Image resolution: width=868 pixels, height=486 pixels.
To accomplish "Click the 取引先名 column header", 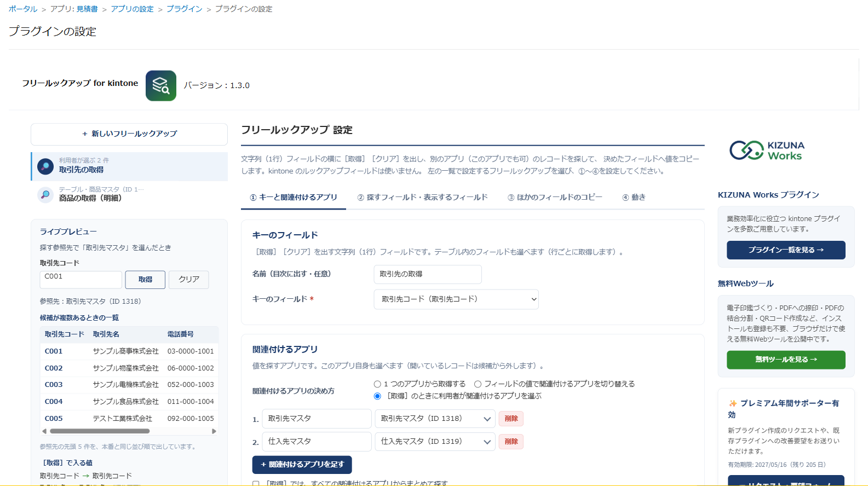I will pyautogui.click(x=106, y=334).
